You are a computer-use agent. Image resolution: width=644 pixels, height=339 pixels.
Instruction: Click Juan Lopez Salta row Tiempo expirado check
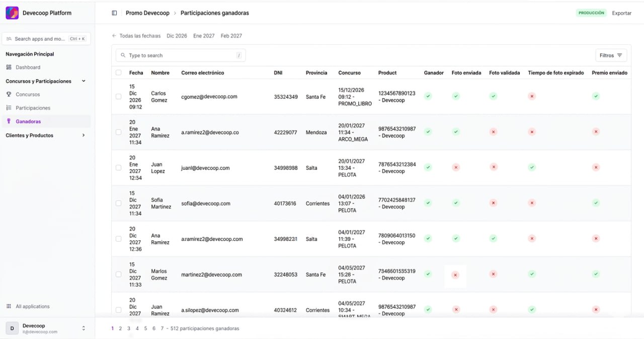pos(532,167)
